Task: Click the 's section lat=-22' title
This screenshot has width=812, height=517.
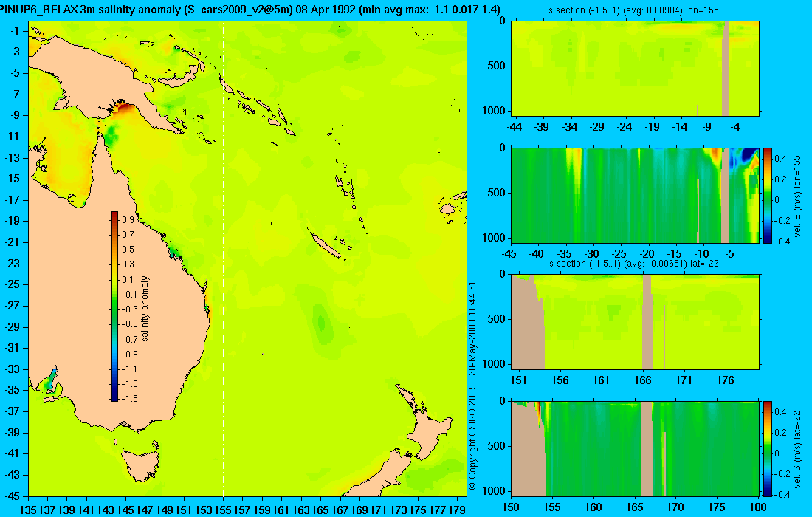Action: [x=633, y=264]
